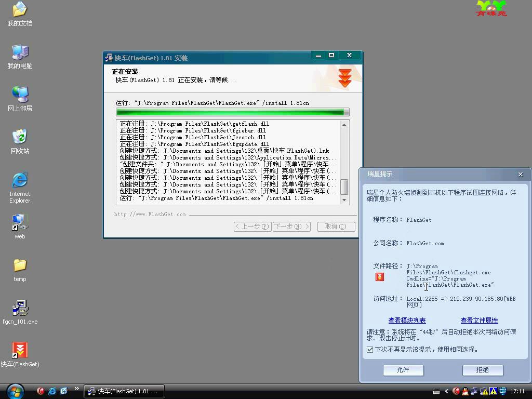Open the 我的文档 desktop folder icon
Viewport: 532px width, 399px height.
point(20,14)
